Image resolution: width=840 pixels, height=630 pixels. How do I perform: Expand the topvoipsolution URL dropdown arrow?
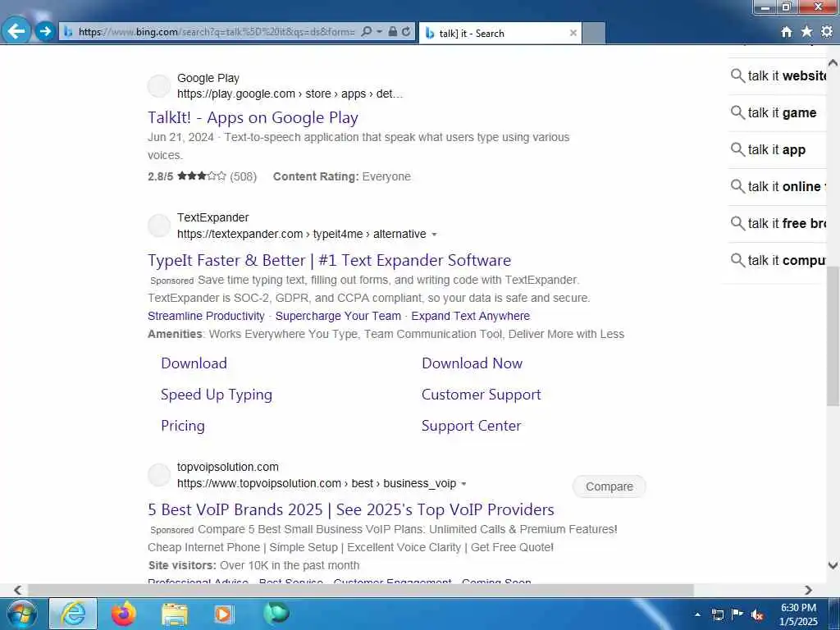pos(463,484)
